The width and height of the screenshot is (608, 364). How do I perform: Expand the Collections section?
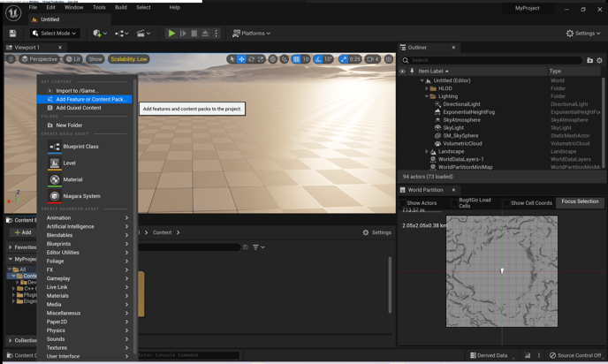click(x=10, y=340)
